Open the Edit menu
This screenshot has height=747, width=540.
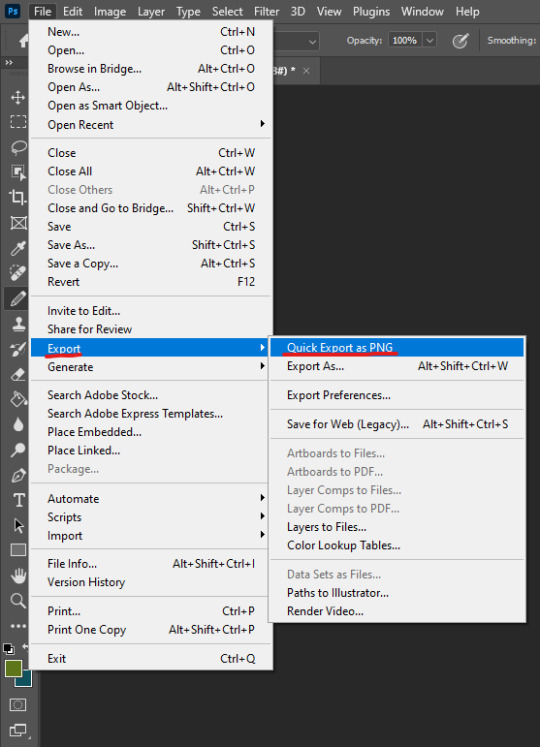tap(72, 11)
